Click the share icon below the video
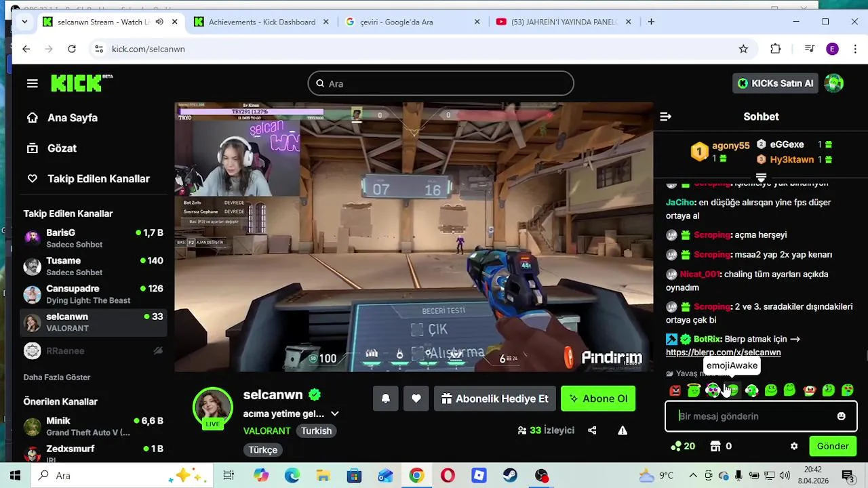The width and height of the screenshot is (868, 488). 592,430
